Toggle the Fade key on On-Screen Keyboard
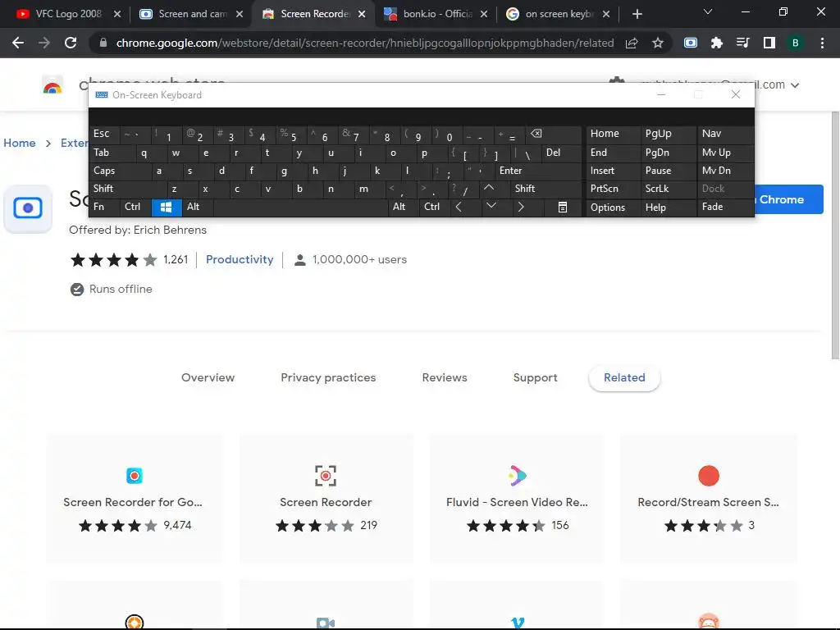Image resolution: width=840 pixels, height=630 pixels. click(x=725, y=207)
